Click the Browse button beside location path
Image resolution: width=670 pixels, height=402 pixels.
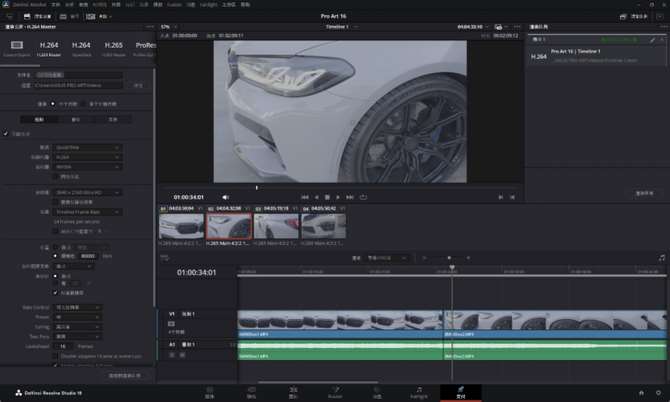click(x=138, y=85)
